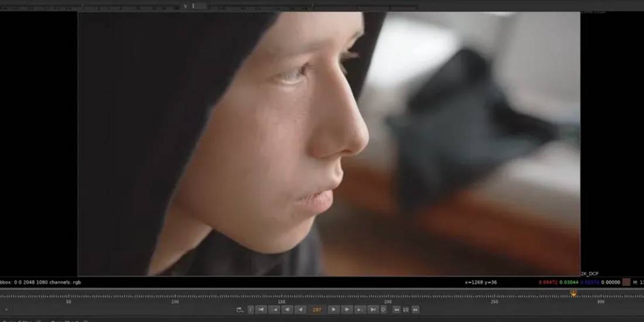
Task: Jump to the last frame
Action: [x=373, y=310]
